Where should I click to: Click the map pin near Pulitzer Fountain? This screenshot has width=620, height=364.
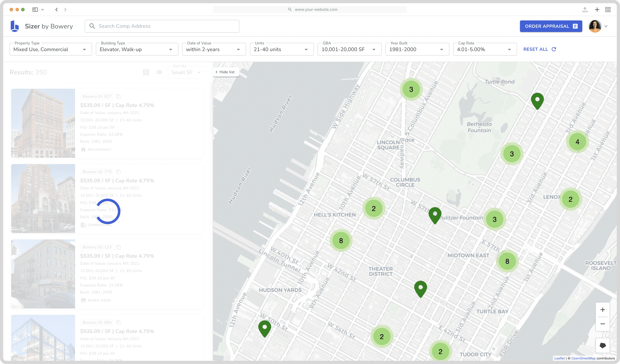click(x=435, y=215)
